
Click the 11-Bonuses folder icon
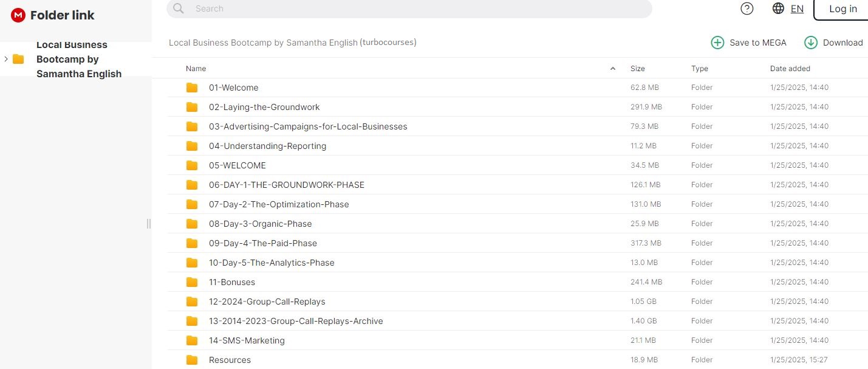[x=192, y=282]
